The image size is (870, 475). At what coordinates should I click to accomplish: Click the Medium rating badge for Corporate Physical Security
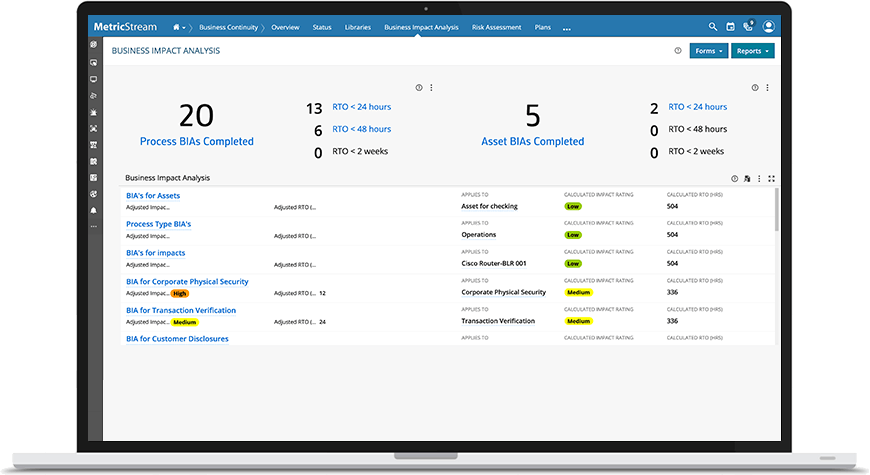pos(579,292)
